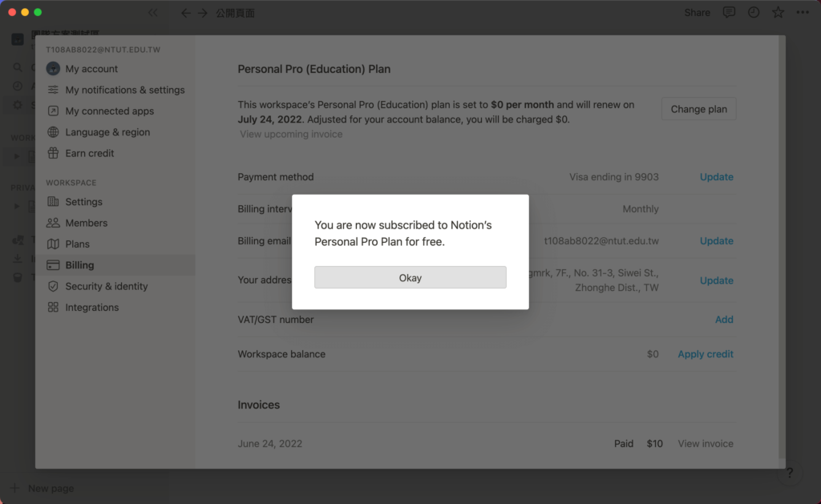Image resolution: width=821 pixels, height=504 pixels.
Task: Select Billing in sidebar
Action: tap(115, 265)
